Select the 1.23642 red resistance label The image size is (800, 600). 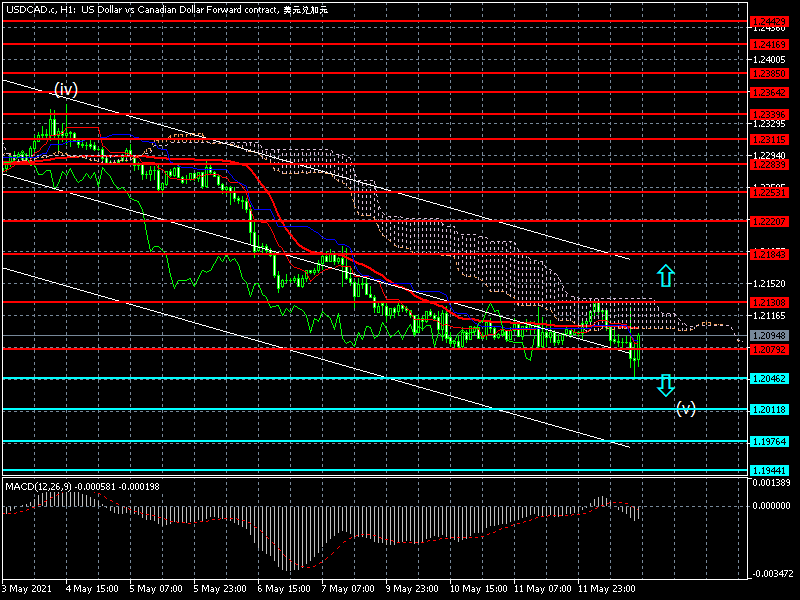coord(769,92)
